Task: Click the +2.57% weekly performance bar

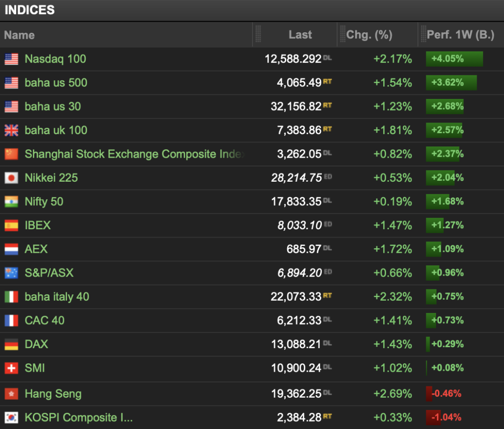Action: [444, 130]
